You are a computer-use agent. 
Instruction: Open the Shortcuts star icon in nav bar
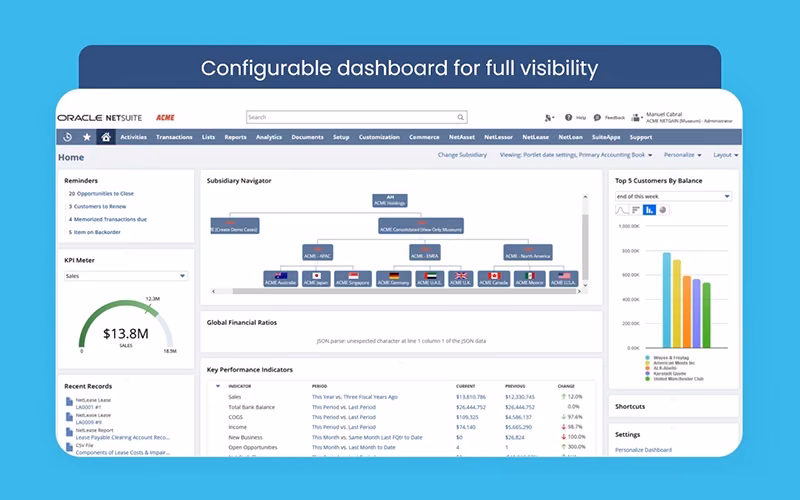[87, 137]
